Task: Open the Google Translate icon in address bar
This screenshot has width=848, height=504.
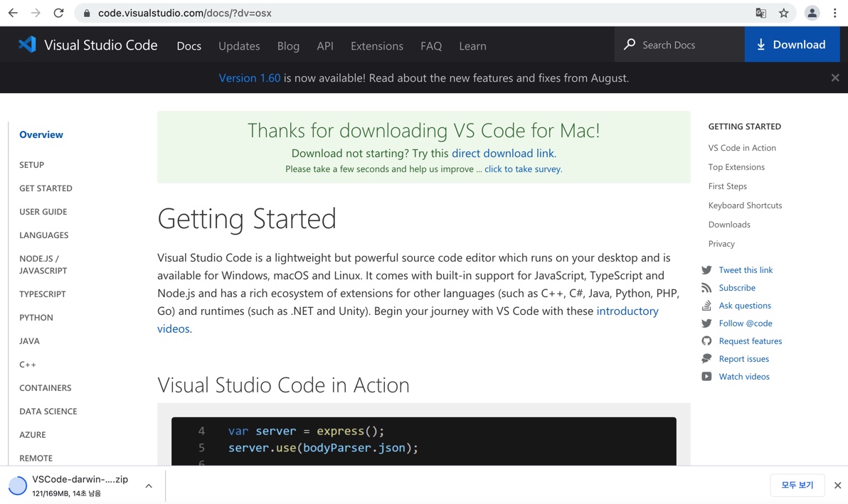Action: pos(760,13)
